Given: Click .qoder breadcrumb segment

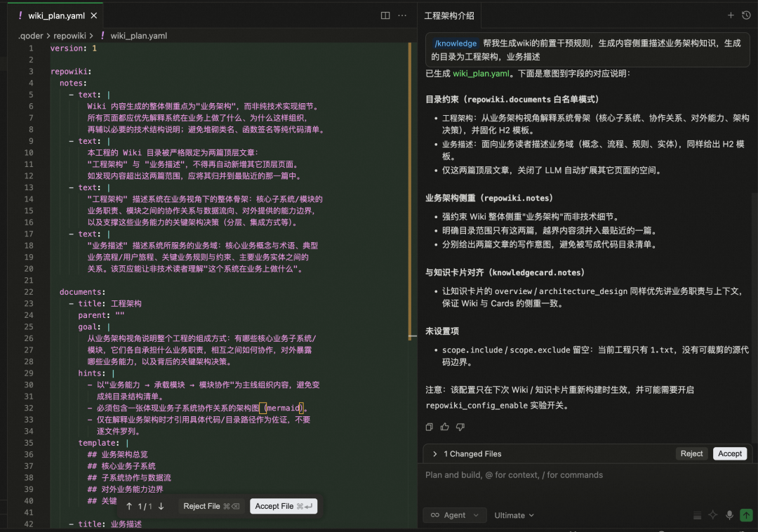Looking at the screenshot, I should 31,36.
